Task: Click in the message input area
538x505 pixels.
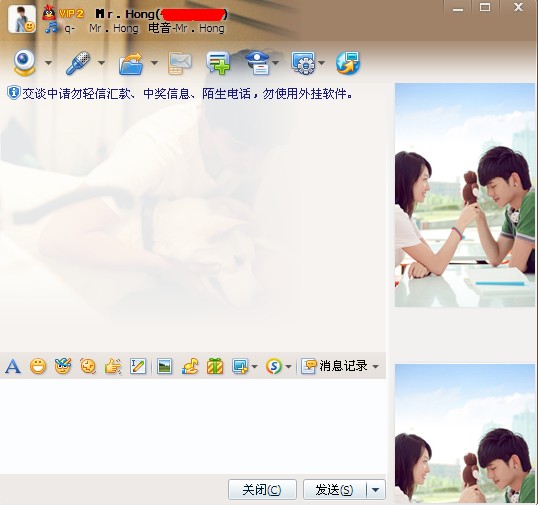Action: coord(193,426)
